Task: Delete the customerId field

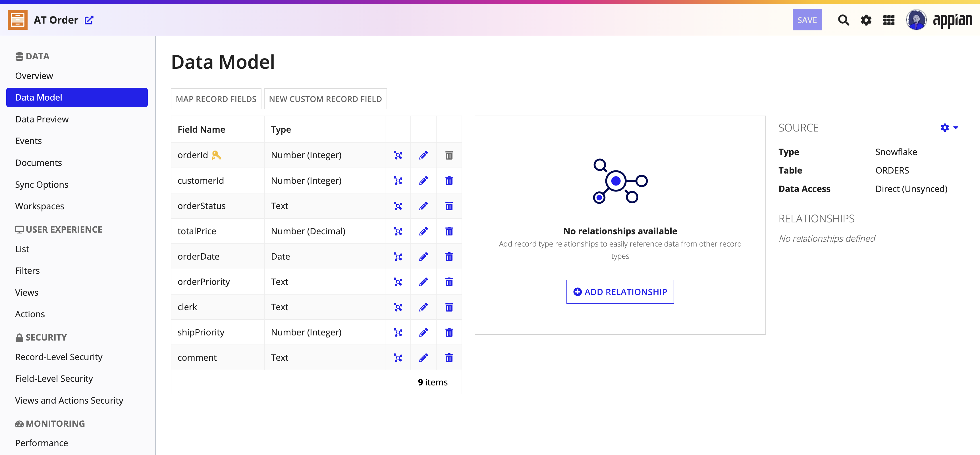Action: click(449, 181)
